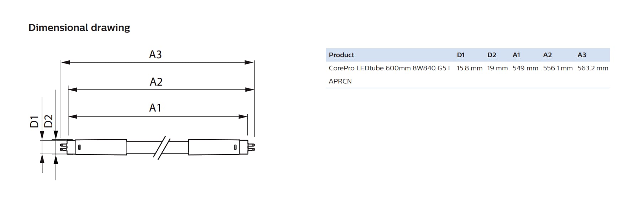Click the 549 mm value cell
This screenshot has width=644, height=200.
coord(525,68)
